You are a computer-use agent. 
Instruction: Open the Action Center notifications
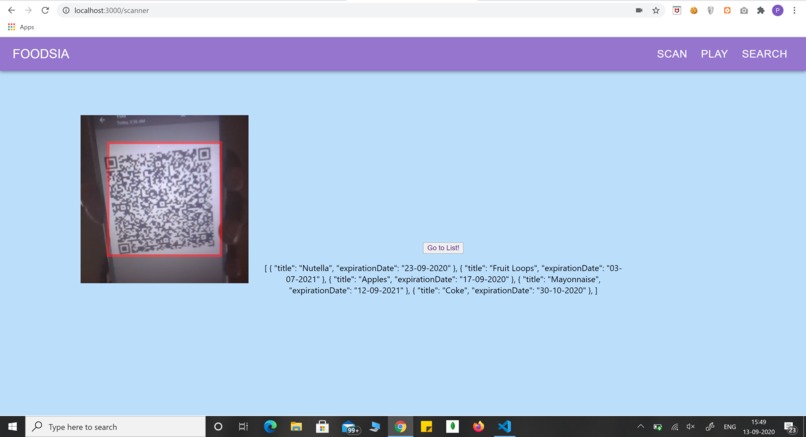(790, 427)
